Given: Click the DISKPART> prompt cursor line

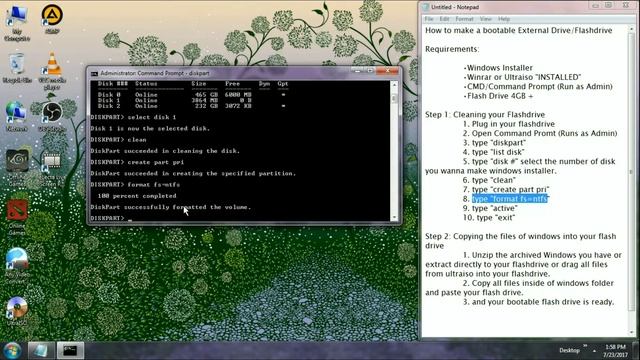Looking at the screenshot, I should point(111,218).
